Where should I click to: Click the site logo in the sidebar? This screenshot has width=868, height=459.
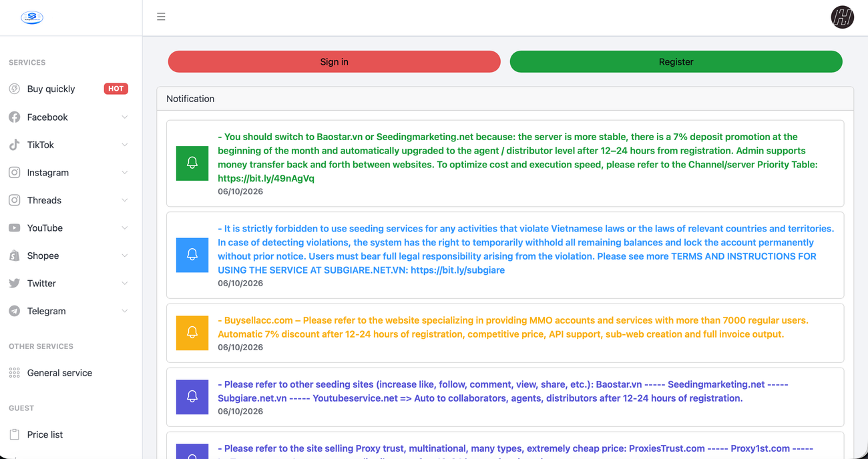32,17
